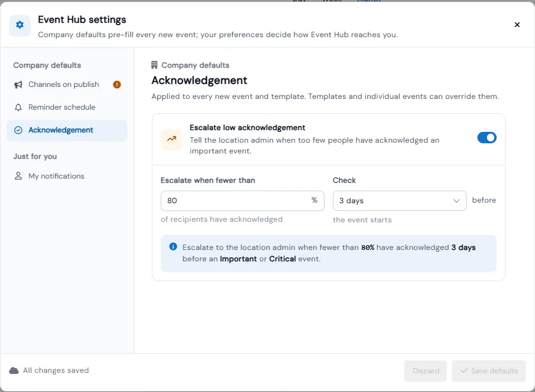Close the Event Hub settings dialog
Screen dimensions: 535x392
517,25
